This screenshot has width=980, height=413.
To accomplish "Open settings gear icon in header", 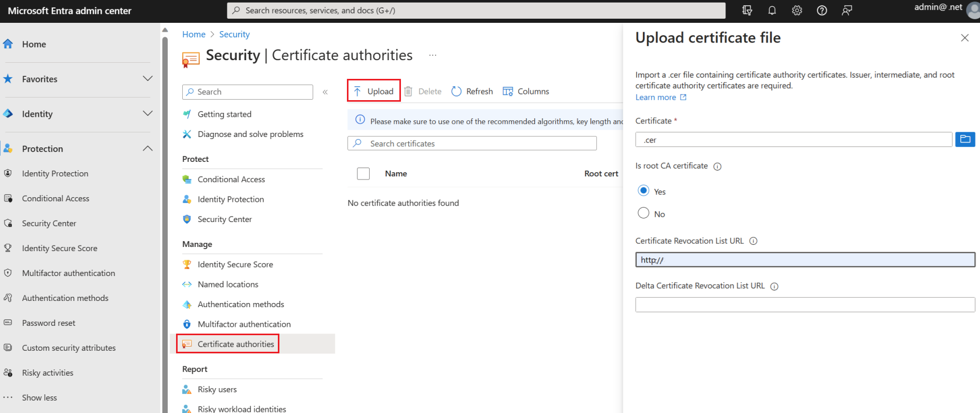I will coord(797,10).
